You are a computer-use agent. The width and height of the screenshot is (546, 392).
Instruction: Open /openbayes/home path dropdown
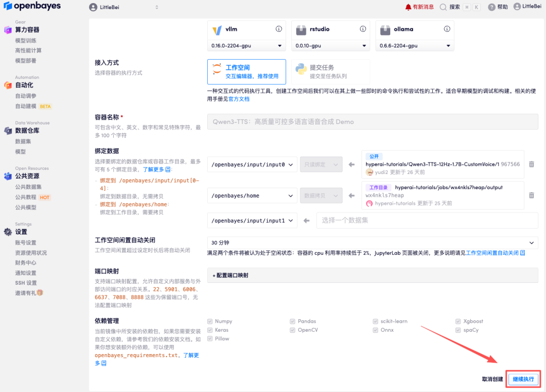[x=252, y=196]
